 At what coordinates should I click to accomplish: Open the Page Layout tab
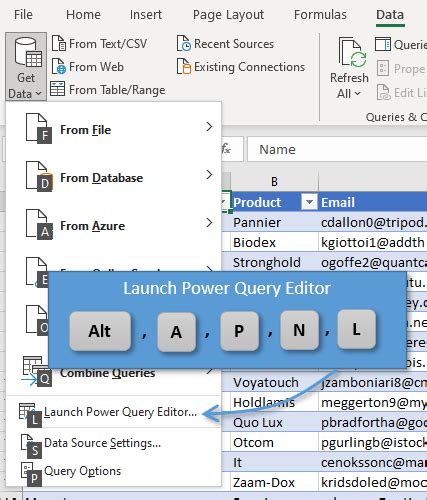[228, 15]
